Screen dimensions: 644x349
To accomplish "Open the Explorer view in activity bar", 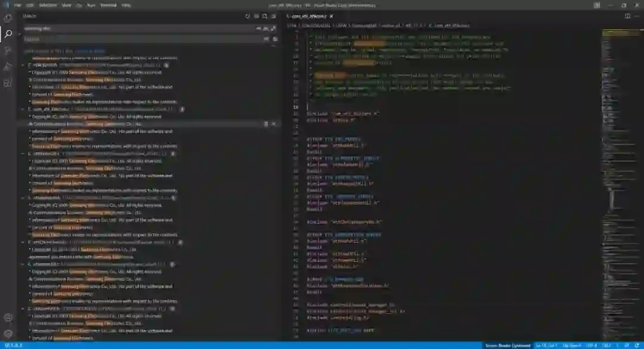I will click(x=8, y=18).
